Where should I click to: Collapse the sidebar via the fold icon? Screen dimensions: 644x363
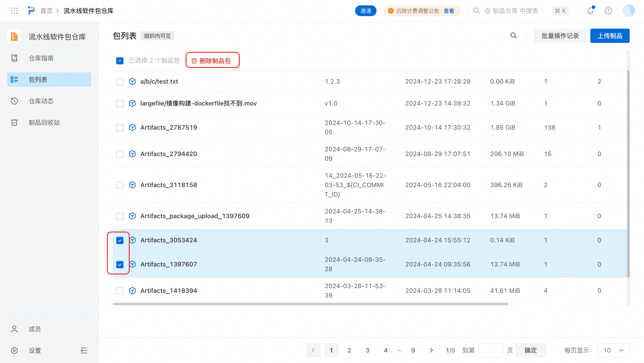(x=84, y=350)
